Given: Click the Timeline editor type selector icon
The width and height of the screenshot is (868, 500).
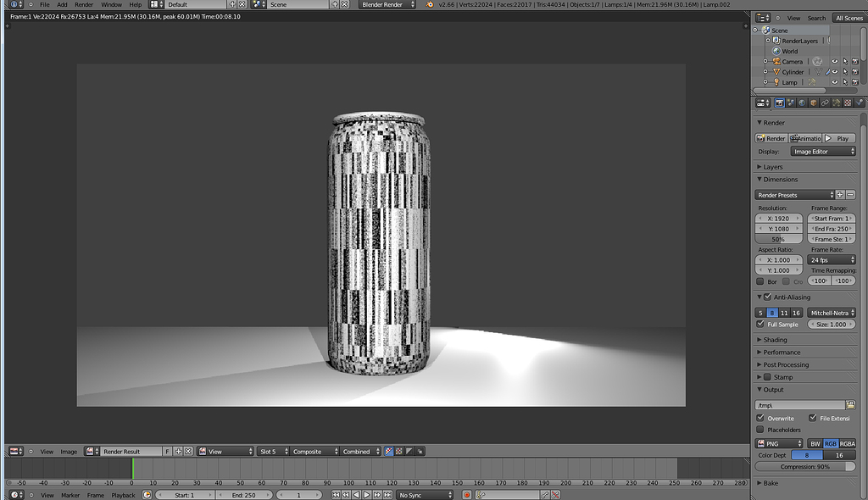Looking at the screenshot, I should point(17,495).
